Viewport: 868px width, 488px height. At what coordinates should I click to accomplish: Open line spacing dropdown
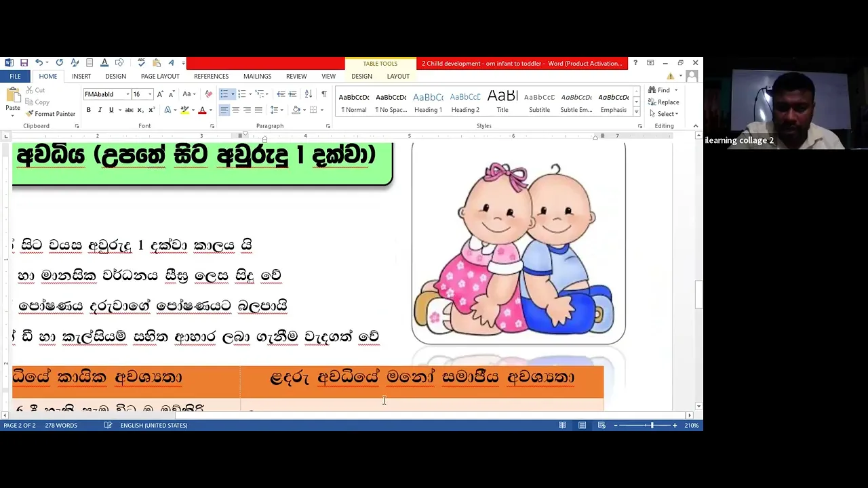pos(276,110)
